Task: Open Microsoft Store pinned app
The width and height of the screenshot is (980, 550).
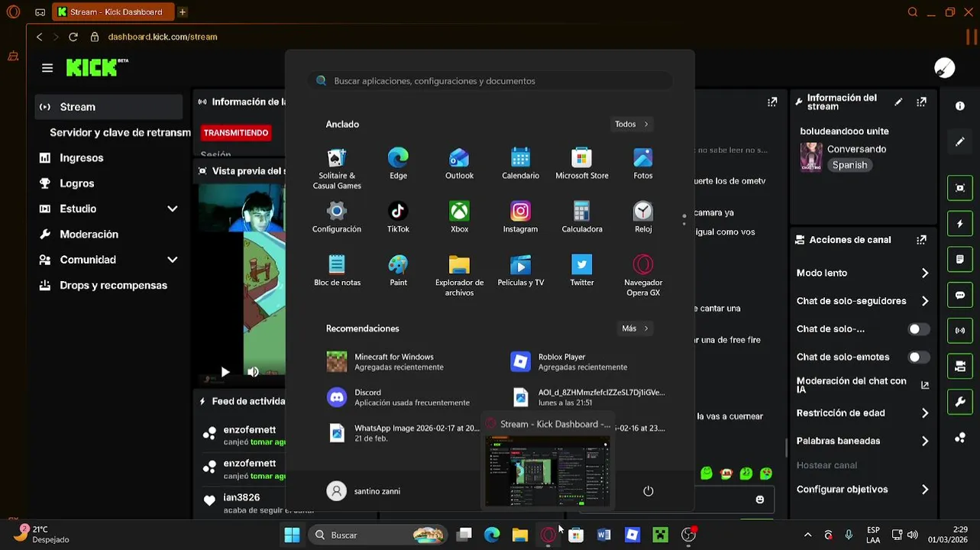Action: 581,164
